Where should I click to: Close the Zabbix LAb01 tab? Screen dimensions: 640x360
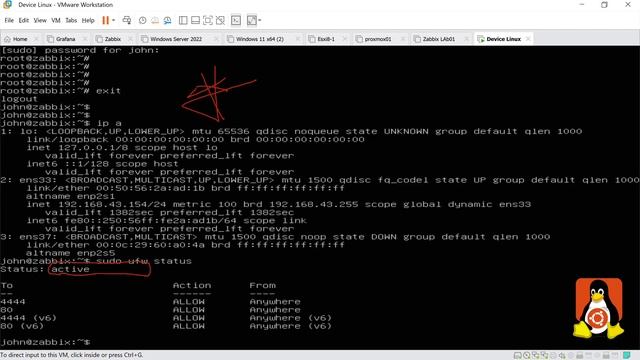pos(467,39)
